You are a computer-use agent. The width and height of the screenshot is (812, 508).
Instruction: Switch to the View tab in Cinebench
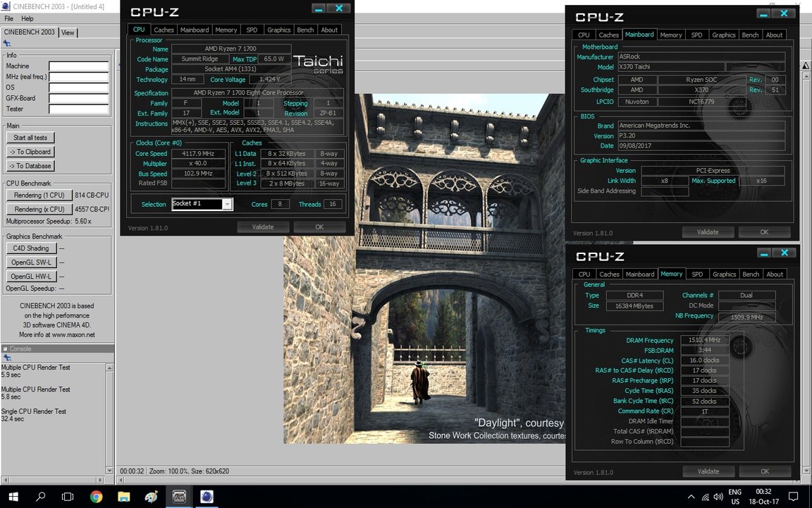point(68,32)
